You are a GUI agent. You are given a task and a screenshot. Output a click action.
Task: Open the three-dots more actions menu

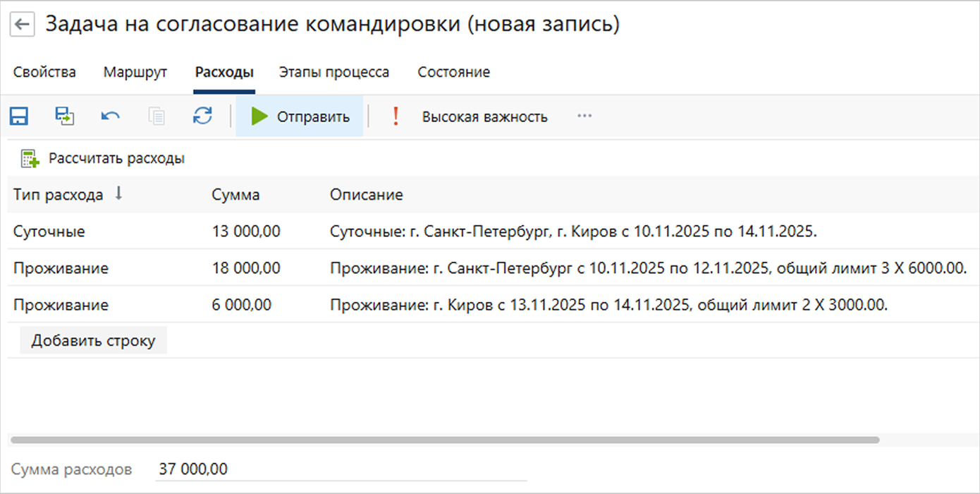(x=584, y=116)
